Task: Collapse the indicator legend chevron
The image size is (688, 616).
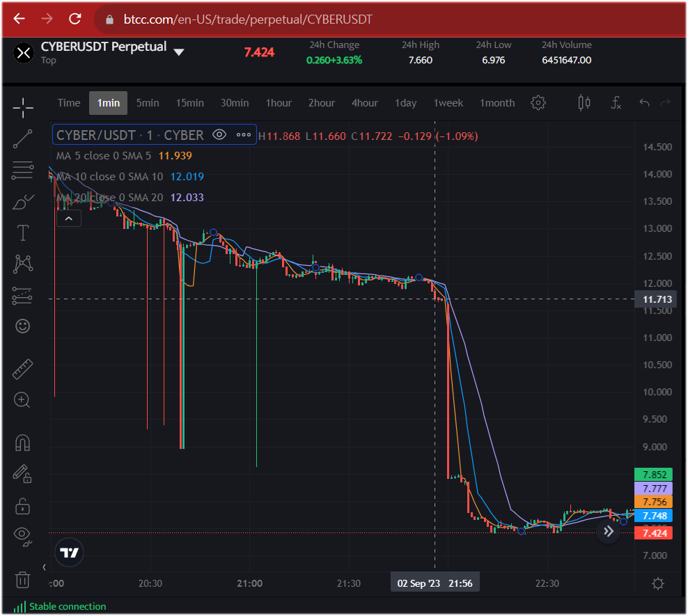Action: point(68,219)
